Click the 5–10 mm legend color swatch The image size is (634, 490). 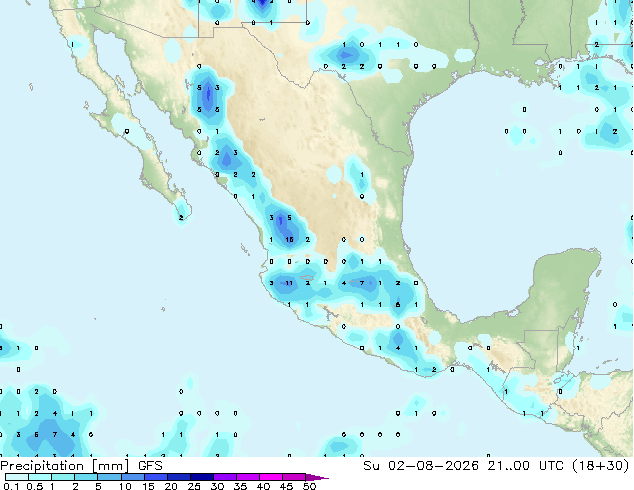click(x=109, y=477)
